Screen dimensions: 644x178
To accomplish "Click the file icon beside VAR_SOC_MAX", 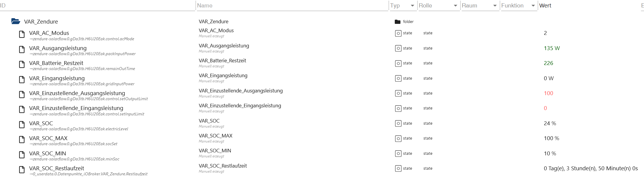I will [x=22, y=140].
